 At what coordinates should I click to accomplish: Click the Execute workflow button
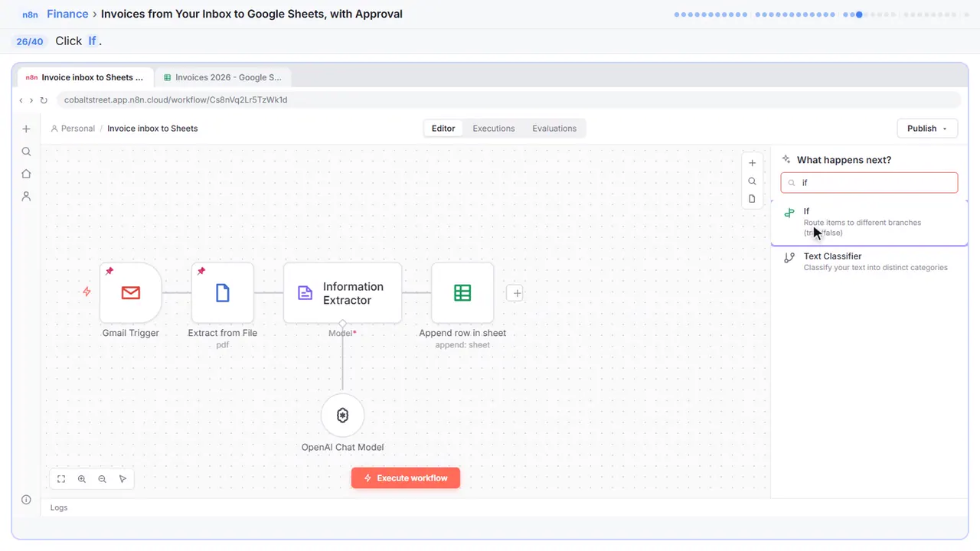pos(406,478)
